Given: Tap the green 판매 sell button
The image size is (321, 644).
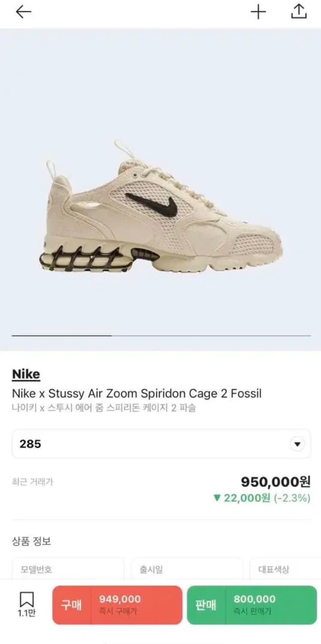Looking at the screenshot, I should pyautogui.click(x=252, y=605).
